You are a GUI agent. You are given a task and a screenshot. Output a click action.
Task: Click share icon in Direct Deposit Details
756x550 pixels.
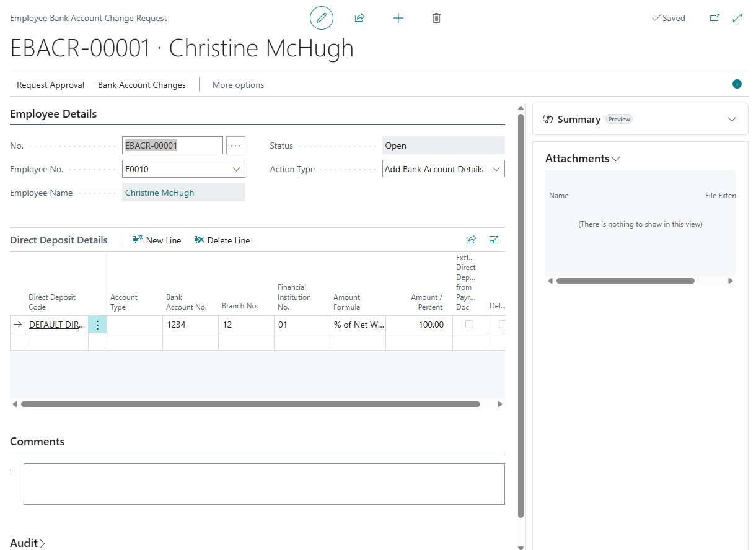pos(471,240)
